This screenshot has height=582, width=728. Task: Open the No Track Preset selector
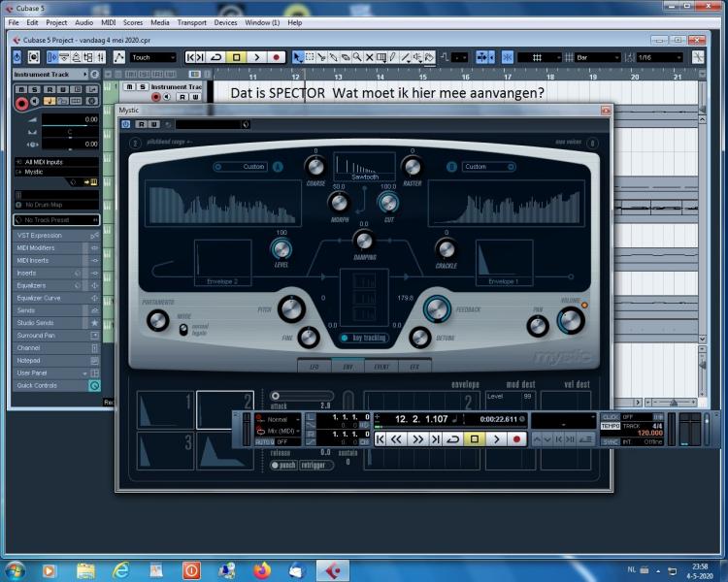tap(56, 220)
